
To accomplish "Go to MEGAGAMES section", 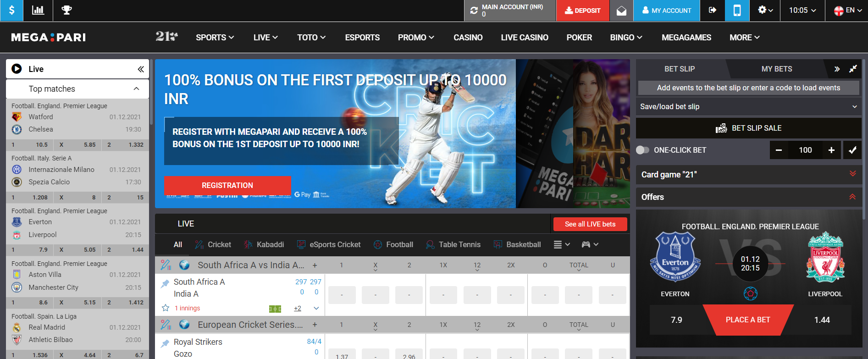I will tap(686, 38).
